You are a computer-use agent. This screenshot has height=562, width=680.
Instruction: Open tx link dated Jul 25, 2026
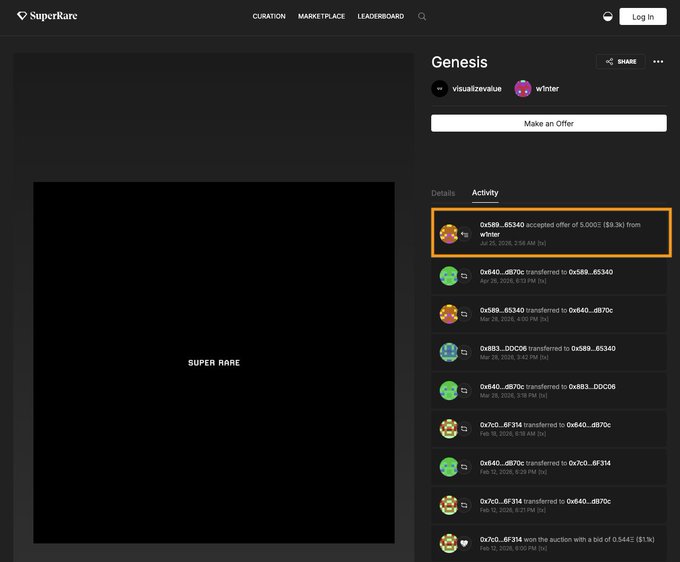pyautogui.click(x=542, y=243)
